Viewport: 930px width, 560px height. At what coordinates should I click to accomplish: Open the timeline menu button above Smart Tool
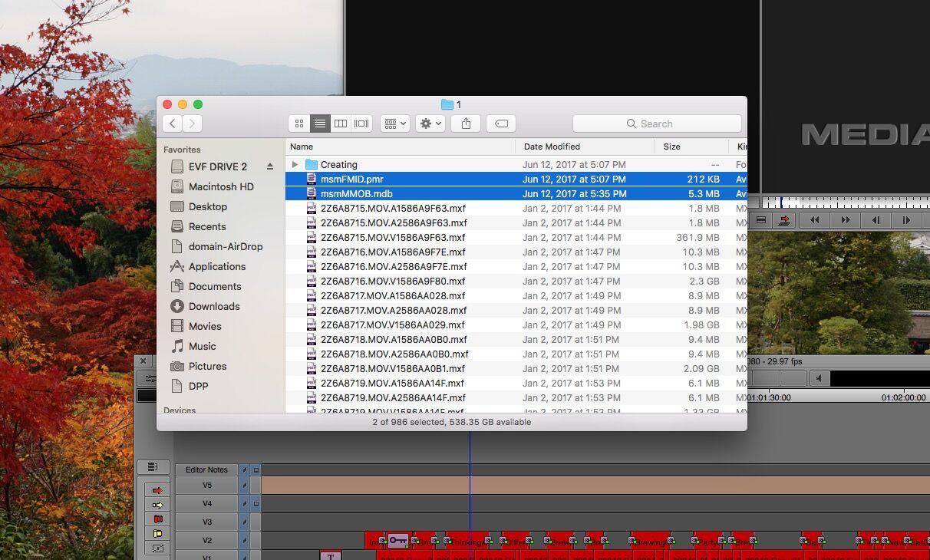point(153,467)
